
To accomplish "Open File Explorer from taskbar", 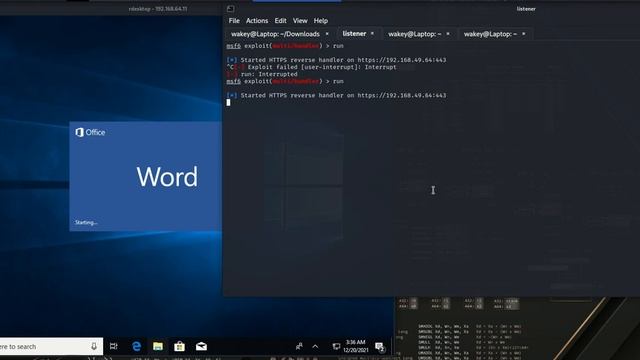I will [x=158, y=347].
